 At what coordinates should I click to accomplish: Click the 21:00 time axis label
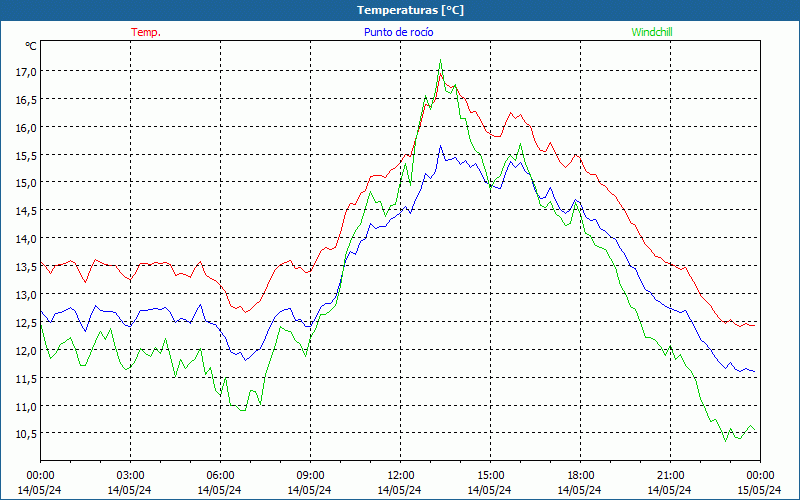pyautogui.click(x=670, y=475)
